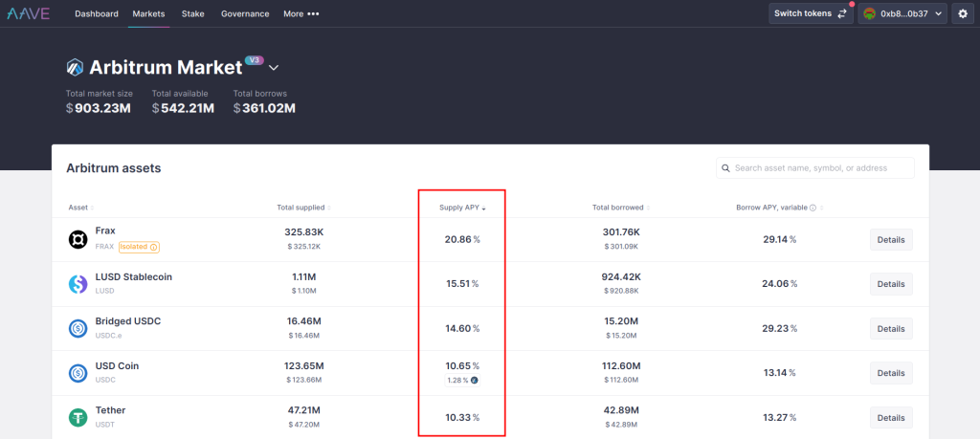Open the More menu in navigation
This screenshot has height=439, width=980.
tap(301, 13)
